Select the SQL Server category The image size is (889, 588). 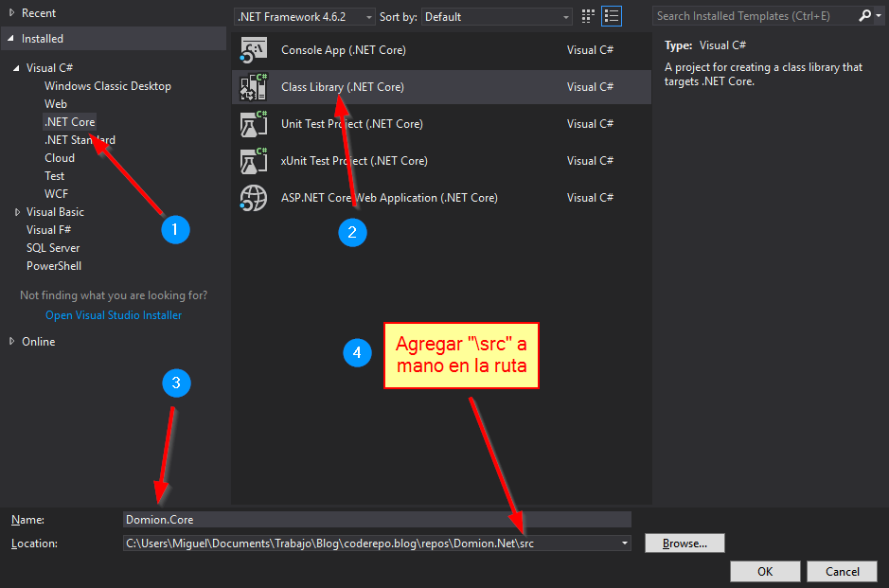(53, 248)
